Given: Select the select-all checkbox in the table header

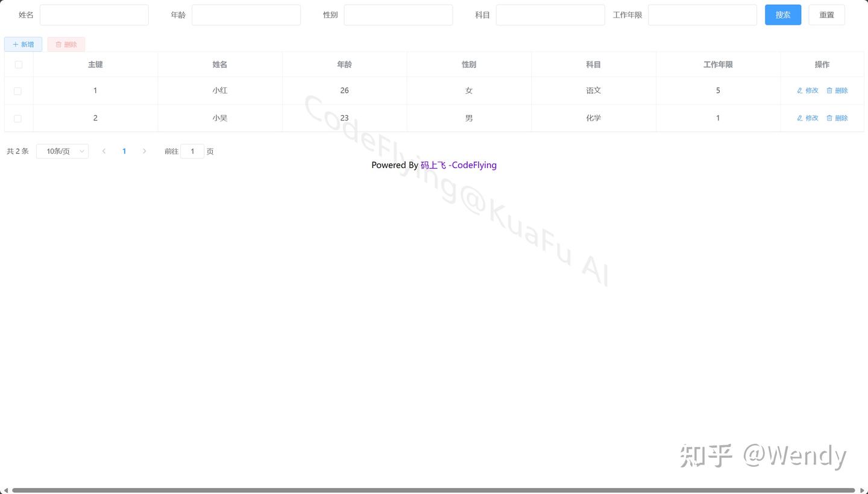Looking at the screenshot, I should 18,64.
